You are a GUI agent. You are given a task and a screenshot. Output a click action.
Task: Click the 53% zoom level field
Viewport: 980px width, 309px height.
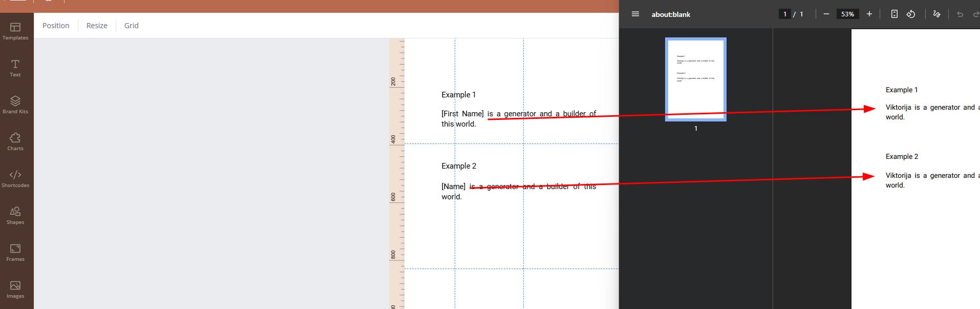pos(847,14)
